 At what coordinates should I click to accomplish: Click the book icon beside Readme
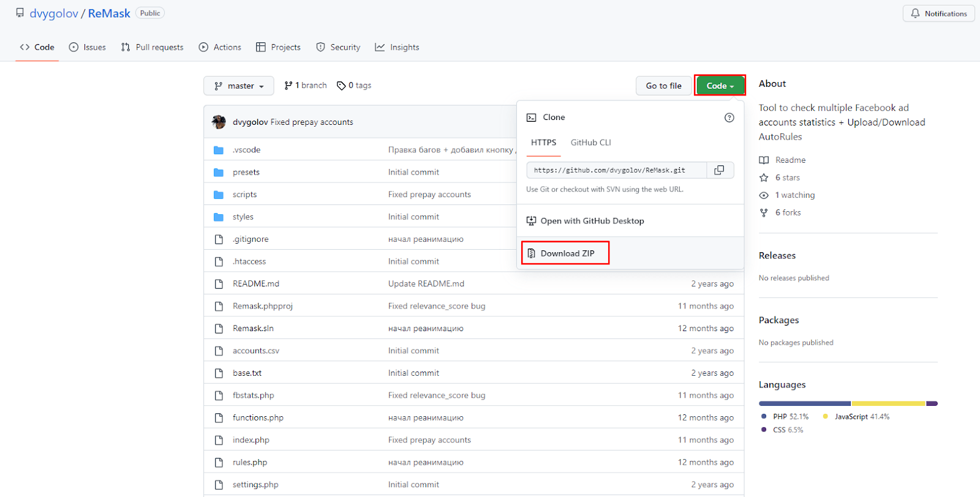pyautogui.click(x=764, y=160)
